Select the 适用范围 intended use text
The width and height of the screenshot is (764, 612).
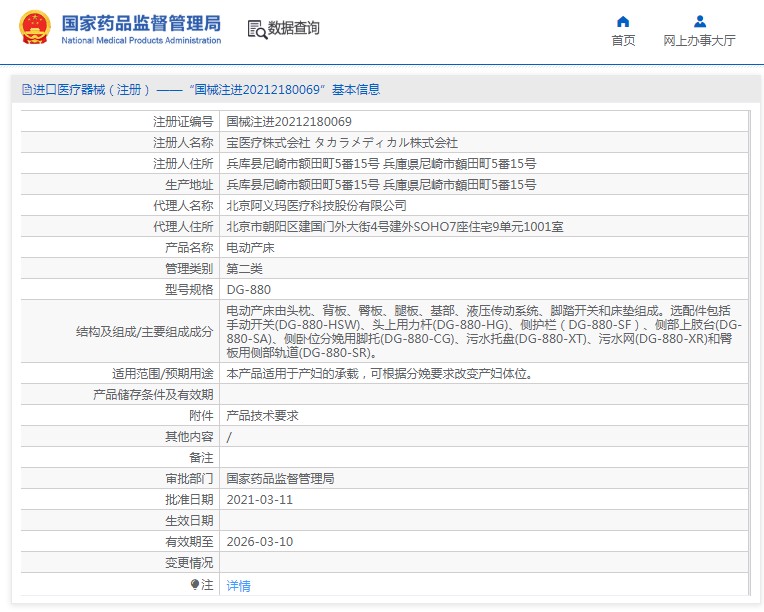(x=380, y=374)
